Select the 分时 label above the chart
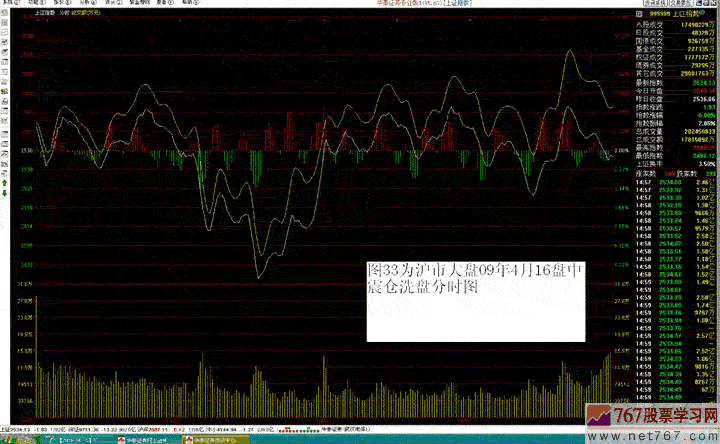The image size is (720, 444). [x=64, y=13]
